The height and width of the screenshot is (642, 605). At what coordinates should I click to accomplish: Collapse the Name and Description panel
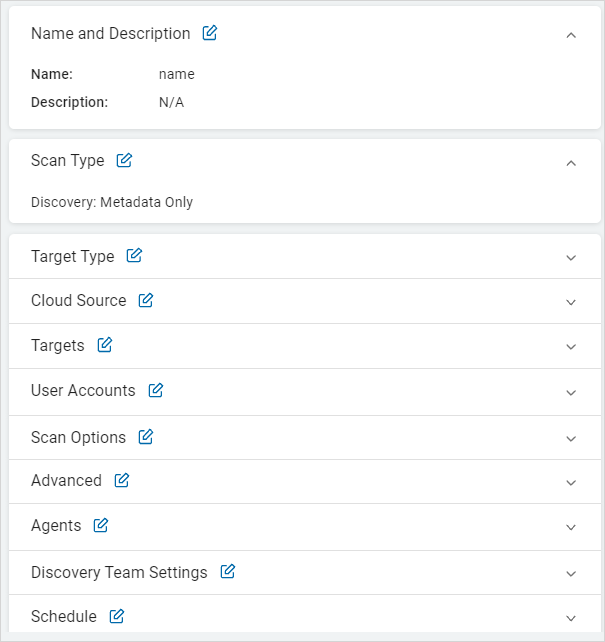tap(571, 35)
